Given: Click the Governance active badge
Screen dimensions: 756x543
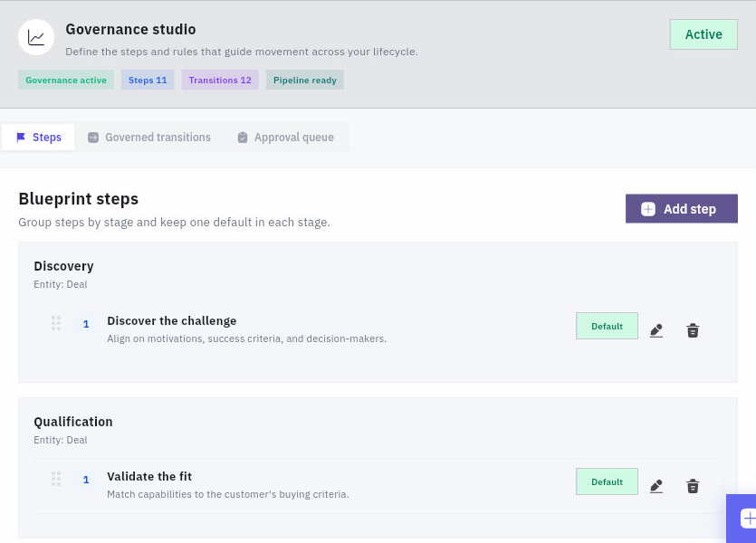Looking at the screenshot, I should (x=66, y=80).
